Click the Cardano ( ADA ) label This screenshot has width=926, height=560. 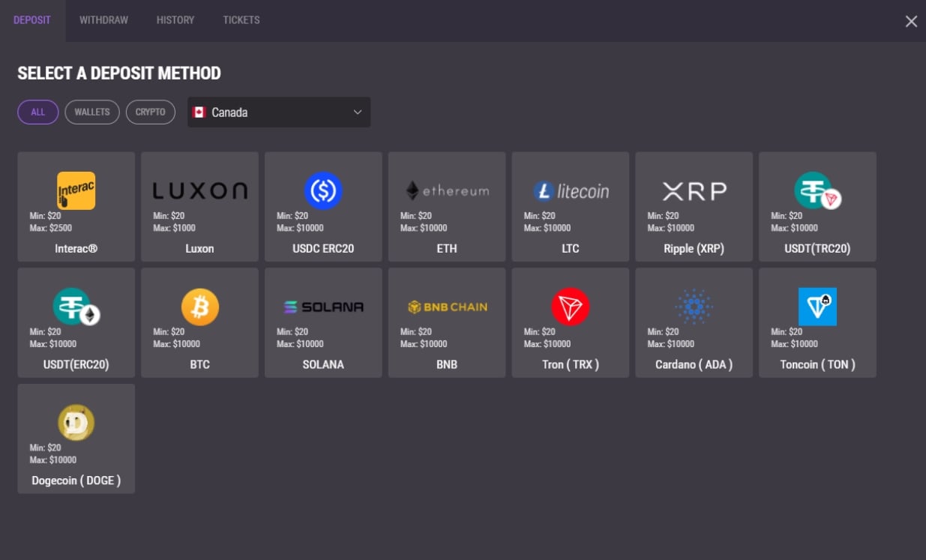tap(694, 364)
